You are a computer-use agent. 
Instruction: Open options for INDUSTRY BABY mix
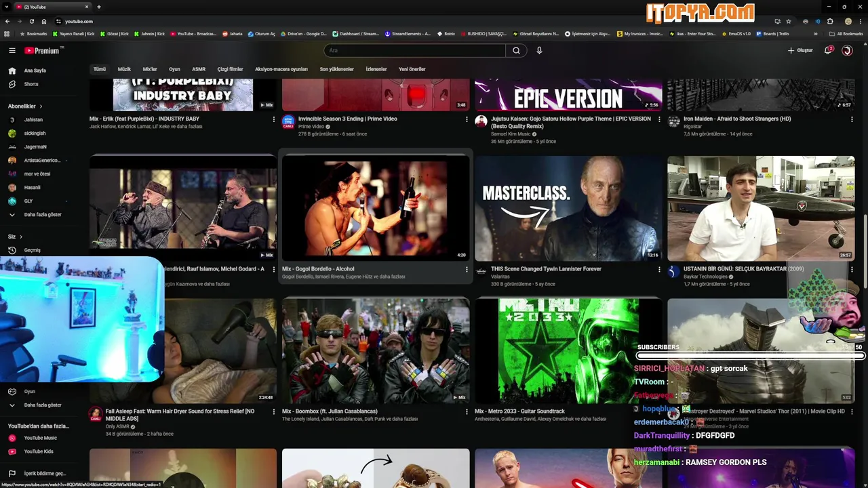click(x=274, y=119)
